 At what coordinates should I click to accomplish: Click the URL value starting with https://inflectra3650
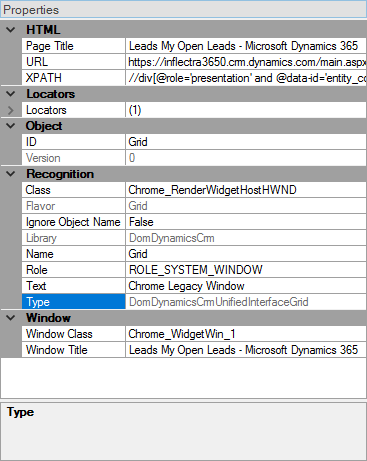(x=246, y=62)
